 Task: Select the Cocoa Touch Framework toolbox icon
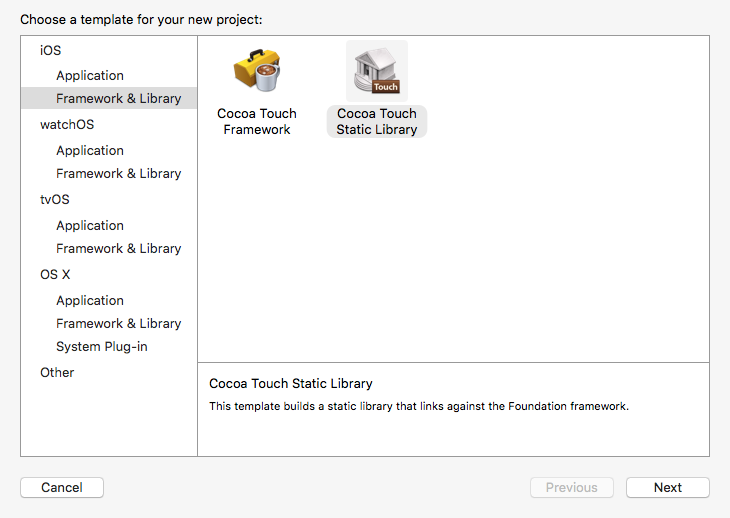257,71
